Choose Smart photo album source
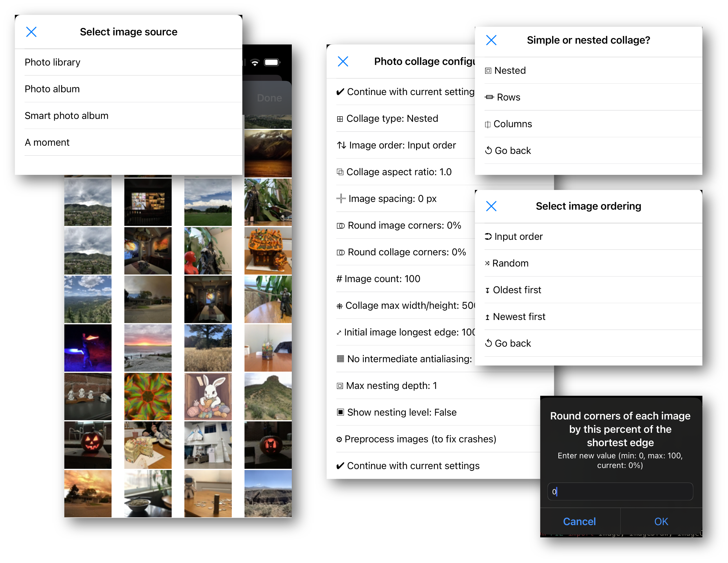Screen dimensions: 728x563 coord(67,116)
